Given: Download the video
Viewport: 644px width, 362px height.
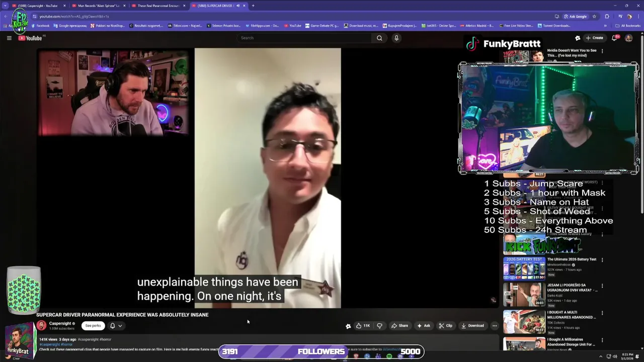Looking at the screenshot, I should 472,326.
